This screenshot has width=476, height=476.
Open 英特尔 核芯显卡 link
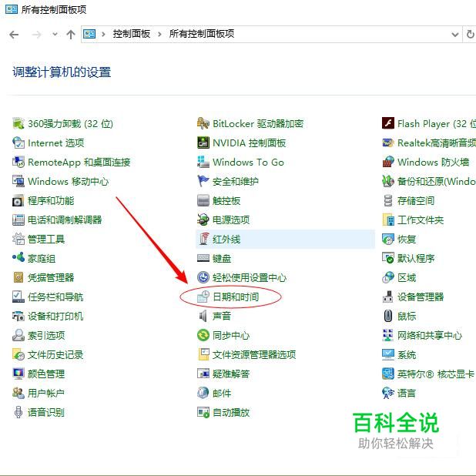pos(436,374)
